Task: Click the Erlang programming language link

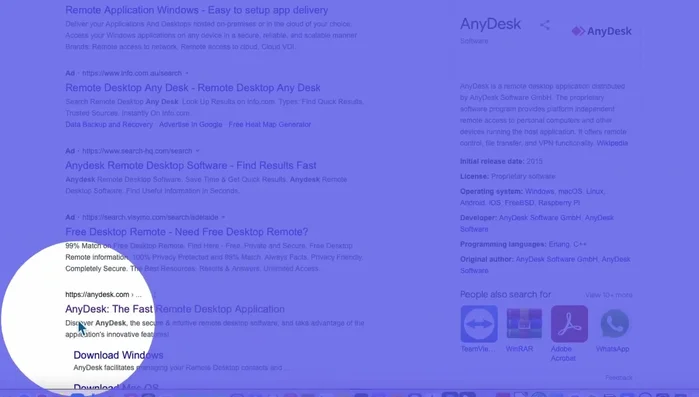Action: click(x=559, y=244)
